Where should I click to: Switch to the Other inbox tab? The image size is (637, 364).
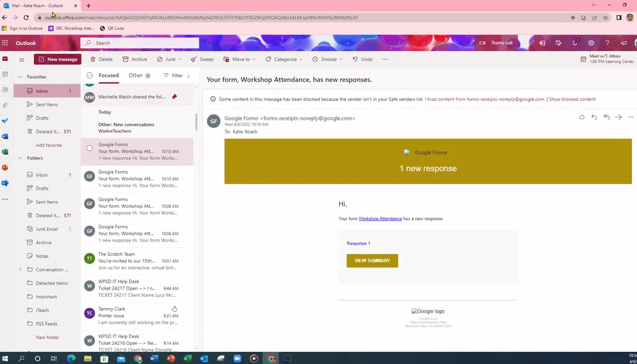[135, 76]
